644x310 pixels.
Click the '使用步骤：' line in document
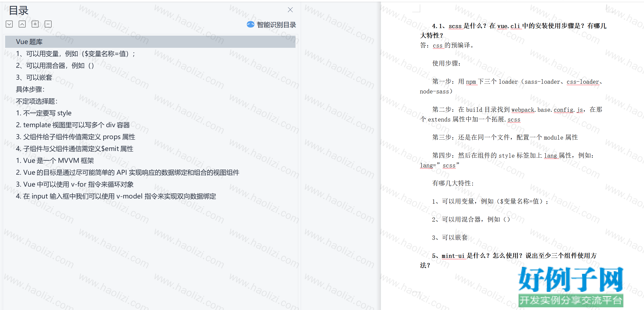(x=446, y=63)
